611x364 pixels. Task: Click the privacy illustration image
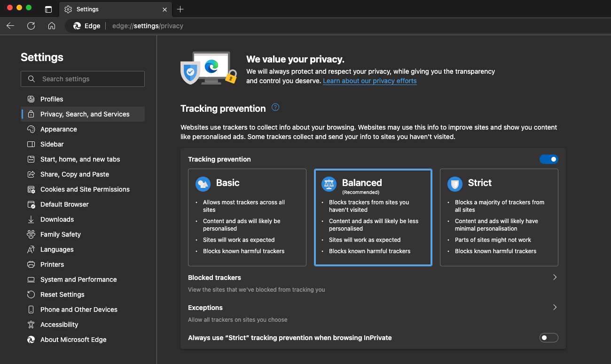click(209, 68)
